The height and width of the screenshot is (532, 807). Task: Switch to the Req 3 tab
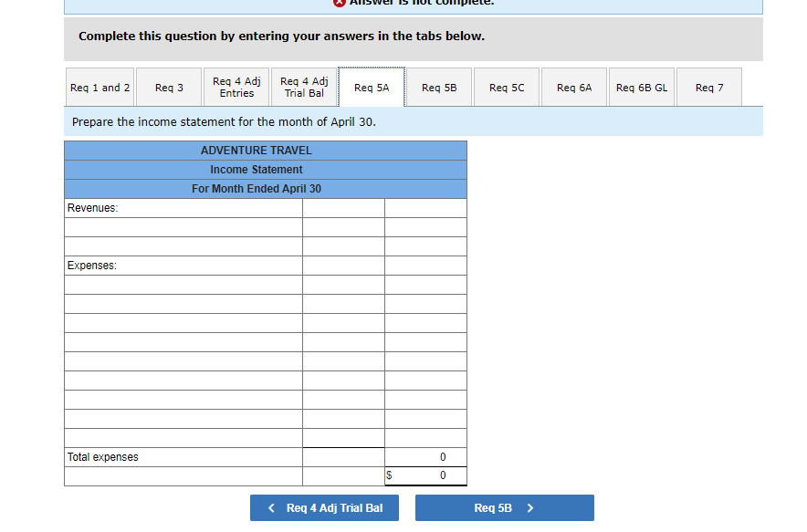[x=169, y=88]
